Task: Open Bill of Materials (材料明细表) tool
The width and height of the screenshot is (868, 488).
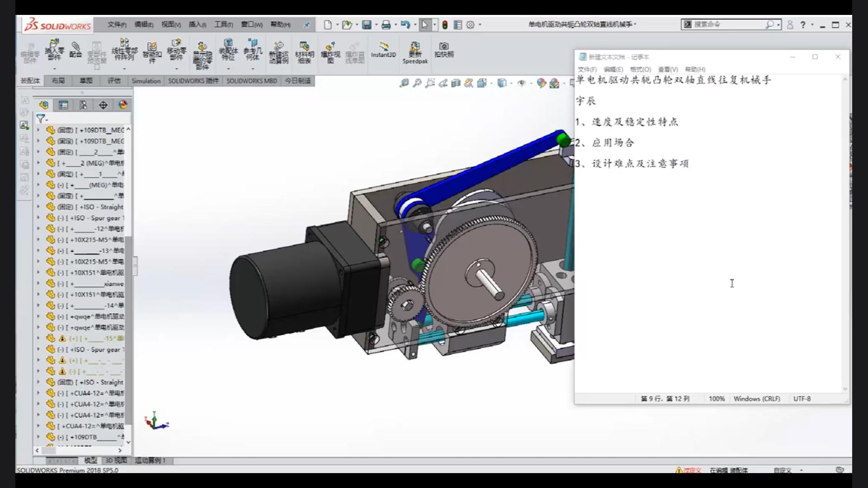Action: pyautogui.click(x=304, y=53)
